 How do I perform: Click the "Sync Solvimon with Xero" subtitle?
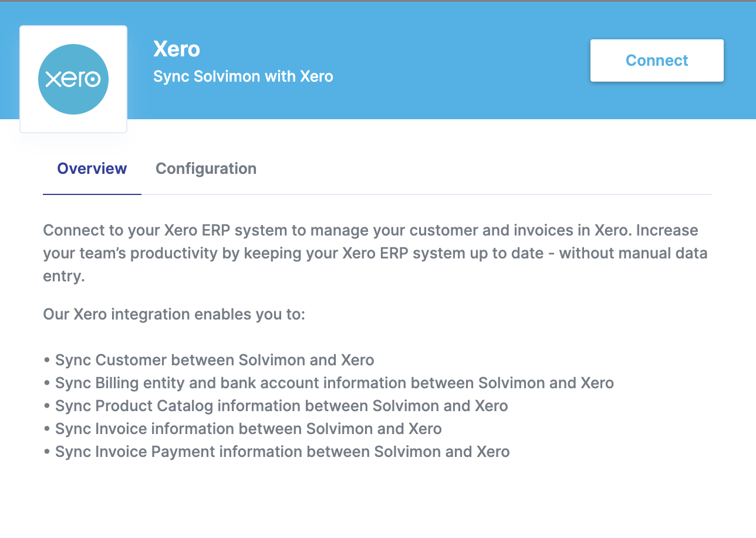coord(243,76)
